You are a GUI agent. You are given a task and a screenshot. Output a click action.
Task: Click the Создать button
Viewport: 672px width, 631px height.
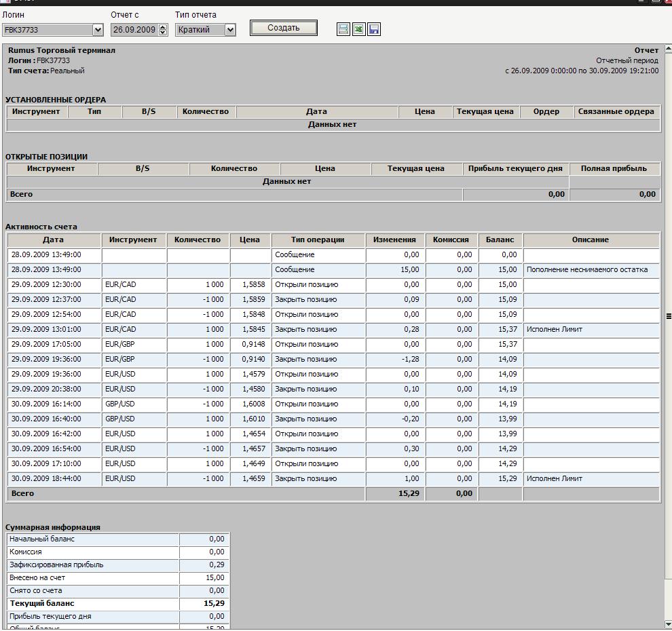[283, 28]
